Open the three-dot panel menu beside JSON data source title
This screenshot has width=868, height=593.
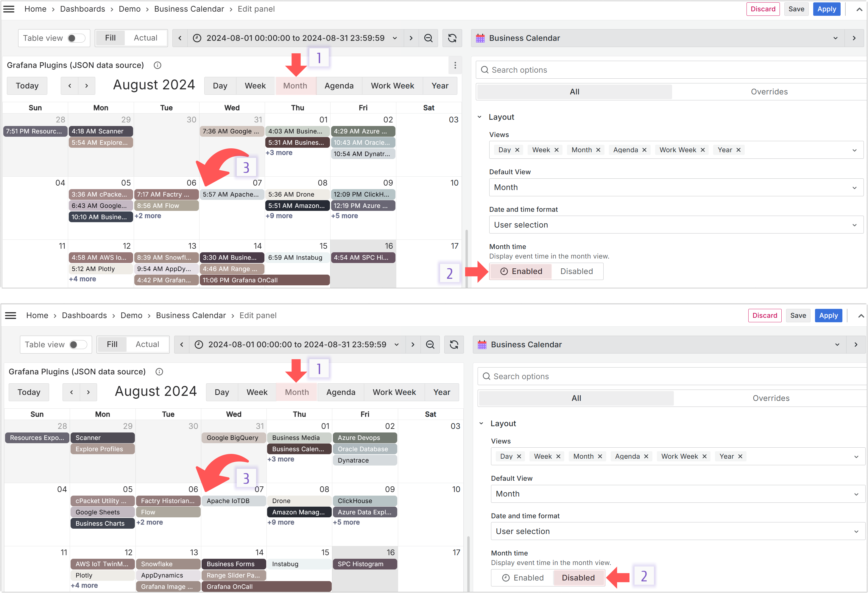click(x=455, y=66)
